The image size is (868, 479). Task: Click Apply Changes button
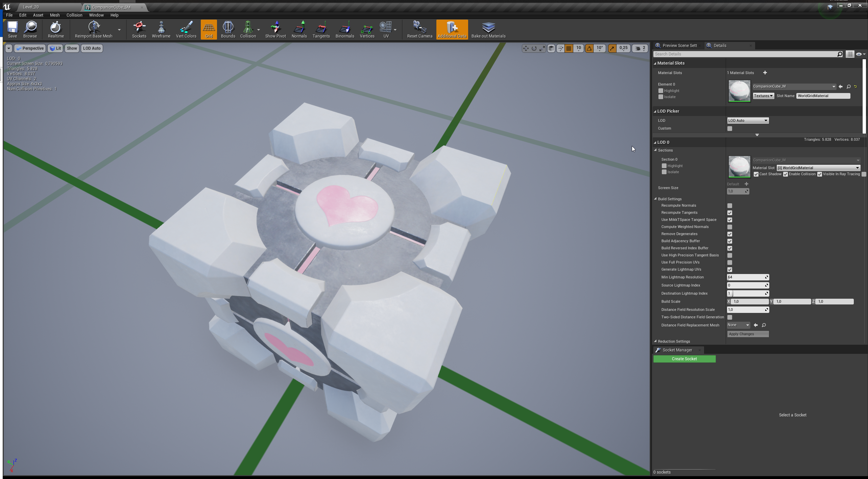pos(748,334)
